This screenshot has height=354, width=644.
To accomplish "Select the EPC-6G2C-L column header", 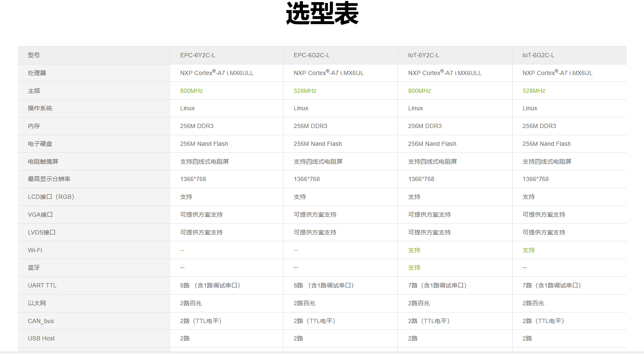I will coord(311,55).
